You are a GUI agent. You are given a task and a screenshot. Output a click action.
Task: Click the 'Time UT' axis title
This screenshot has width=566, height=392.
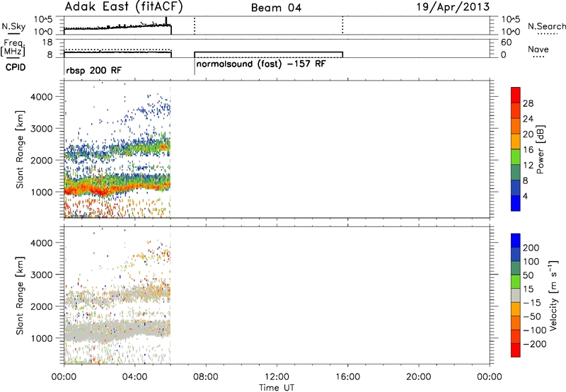277,387
